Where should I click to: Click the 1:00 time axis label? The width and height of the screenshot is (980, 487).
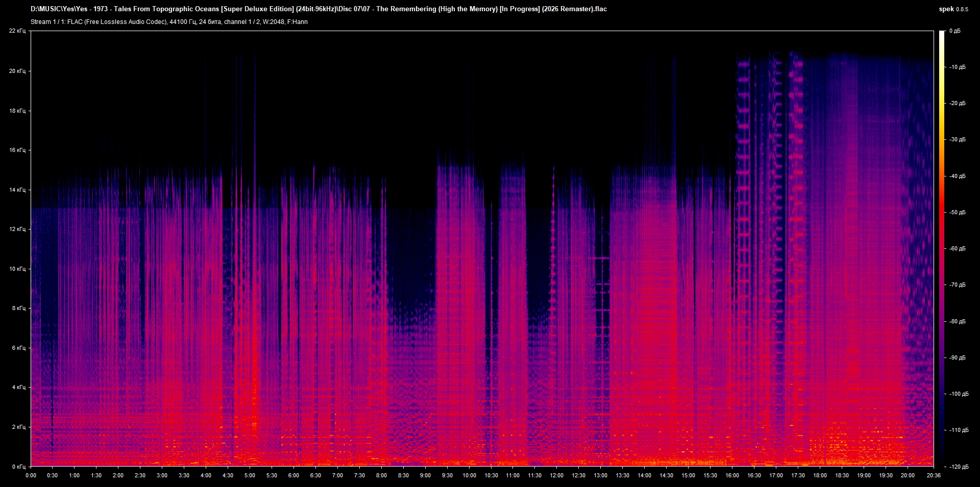[75, 475]
